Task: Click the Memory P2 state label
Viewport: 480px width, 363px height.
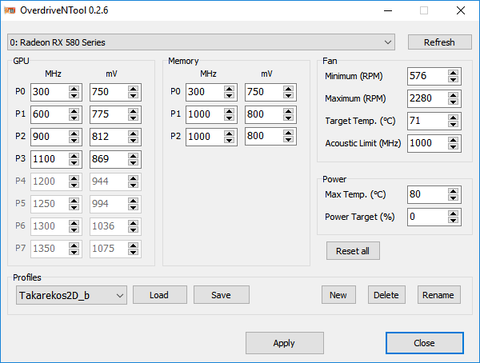Action: (175, 136)
